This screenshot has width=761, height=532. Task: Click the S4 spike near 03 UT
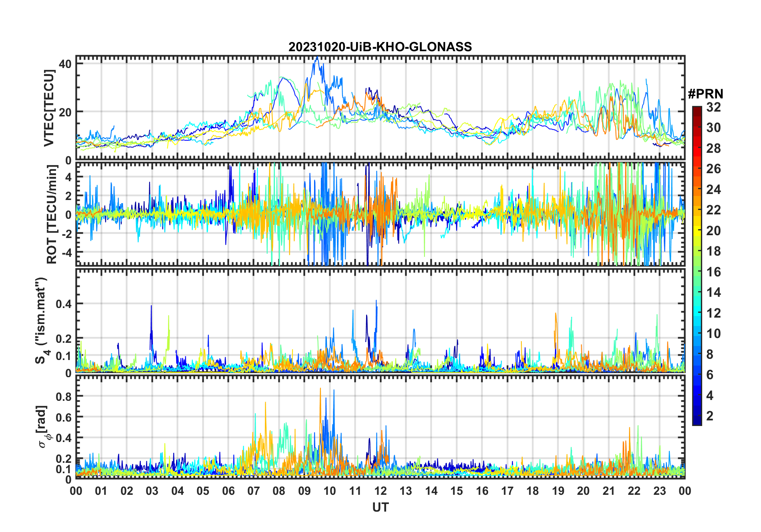point(151,307)
